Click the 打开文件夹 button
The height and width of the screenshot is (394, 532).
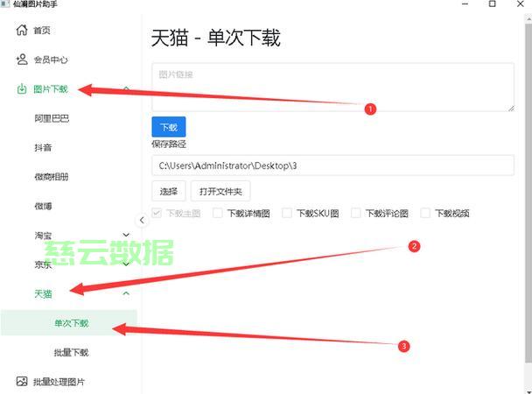point(221,191)
